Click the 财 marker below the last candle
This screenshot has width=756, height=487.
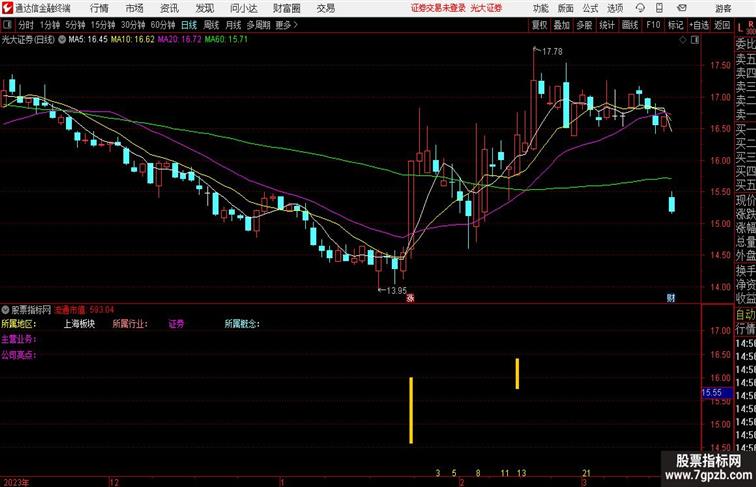[x=671, y=298]
